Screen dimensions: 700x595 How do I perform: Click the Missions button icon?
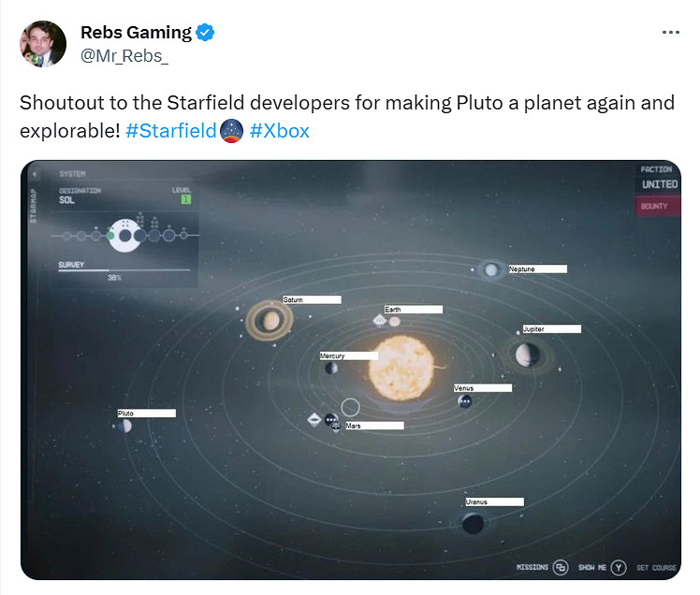(560, 567)
